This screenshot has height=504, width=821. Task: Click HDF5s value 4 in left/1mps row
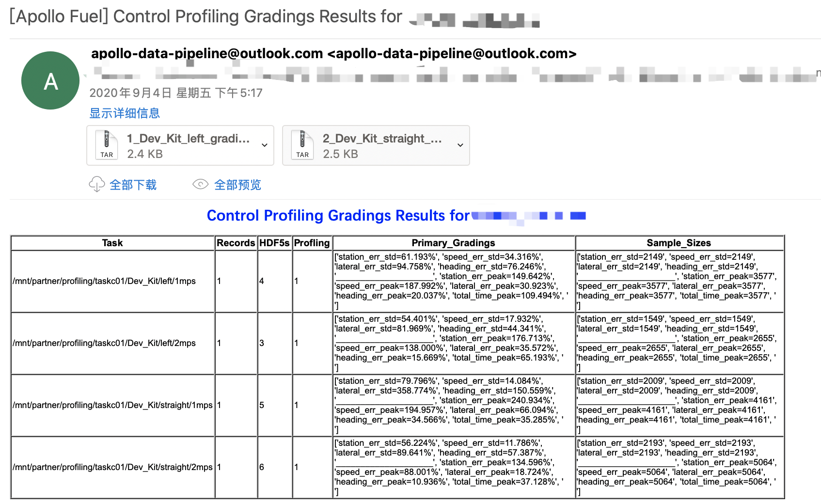[x=262, y=281]
